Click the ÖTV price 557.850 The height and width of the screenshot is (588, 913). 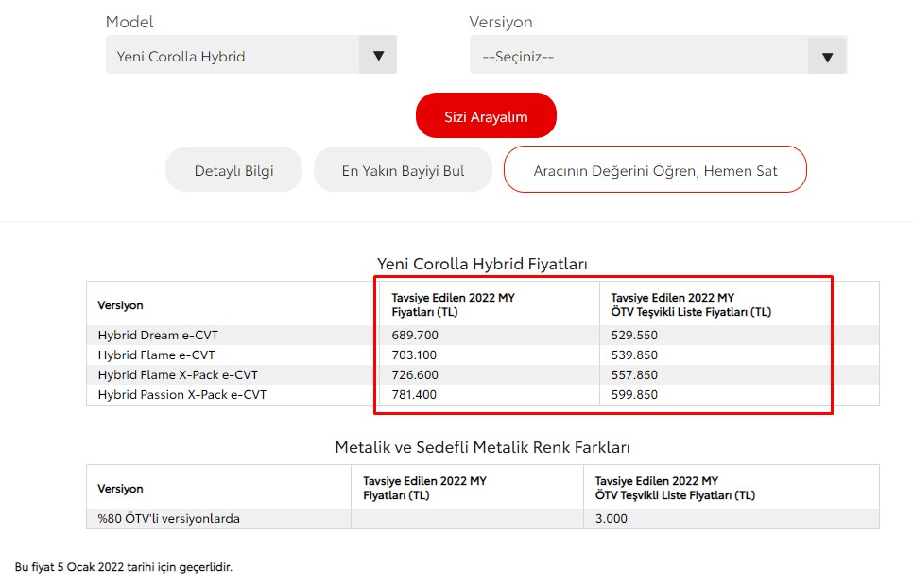click(x=634, y=375)
